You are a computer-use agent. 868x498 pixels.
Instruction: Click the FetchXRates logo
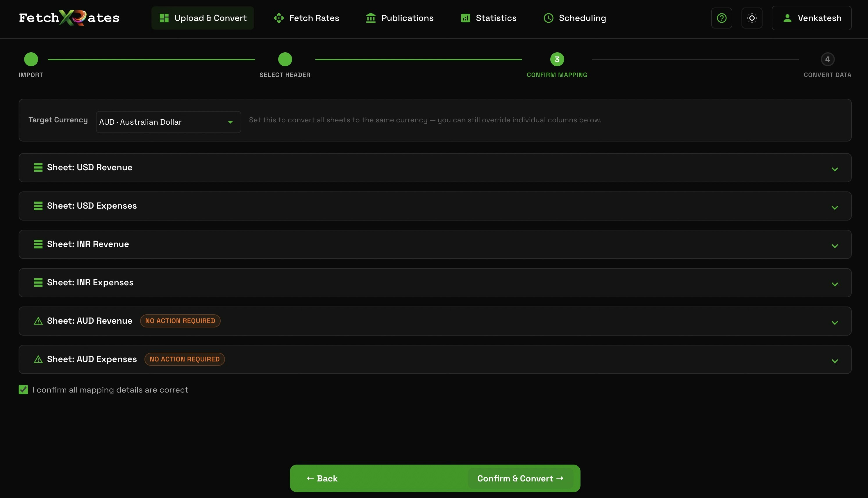pyautogui.click(x=69, y=18)
